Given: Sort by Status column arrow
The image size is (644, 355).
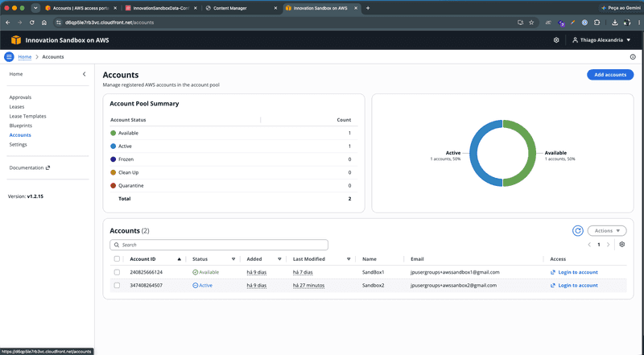Looking at the screenshot, I should click(x=233, y=259).
